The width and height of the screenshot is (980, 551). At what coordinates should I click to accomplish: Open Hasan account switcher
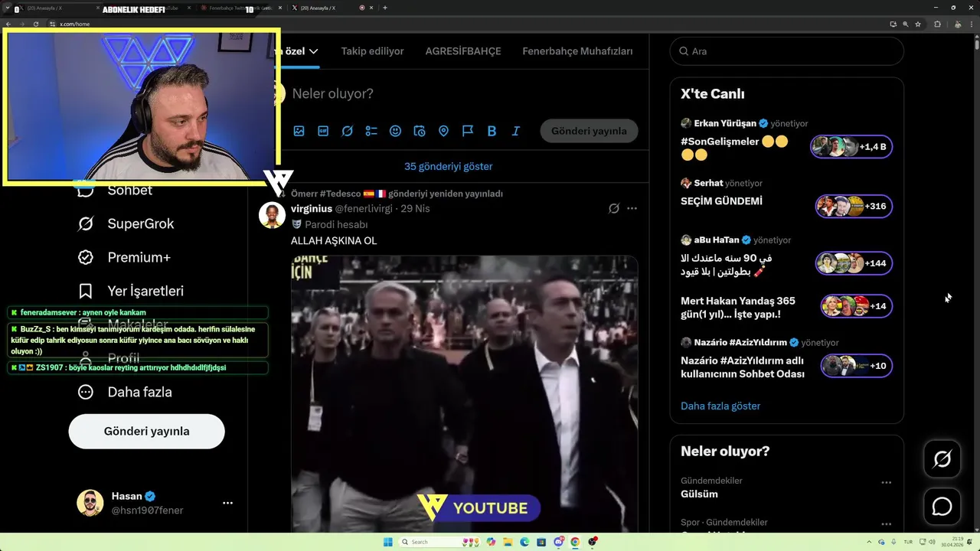[155, 503]
